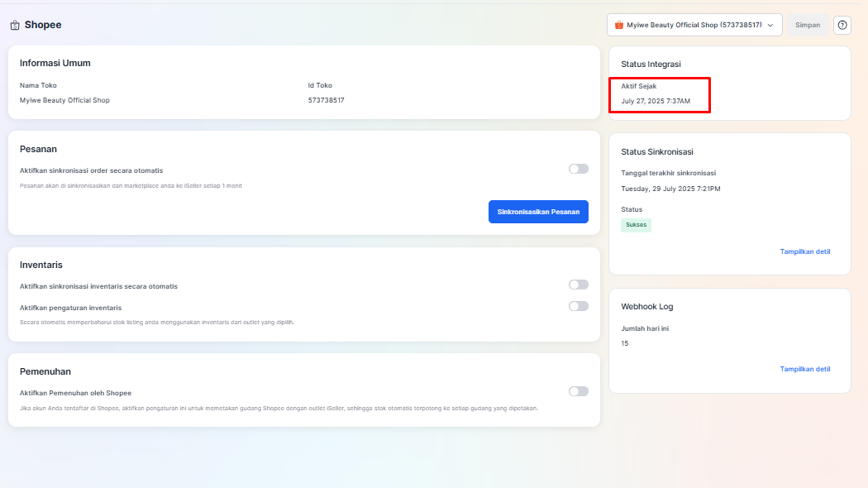The width and height of the screenshot is (868, 488).
Task: Select the date July 27, 2025 7:37AM
Action: [656, 101]
